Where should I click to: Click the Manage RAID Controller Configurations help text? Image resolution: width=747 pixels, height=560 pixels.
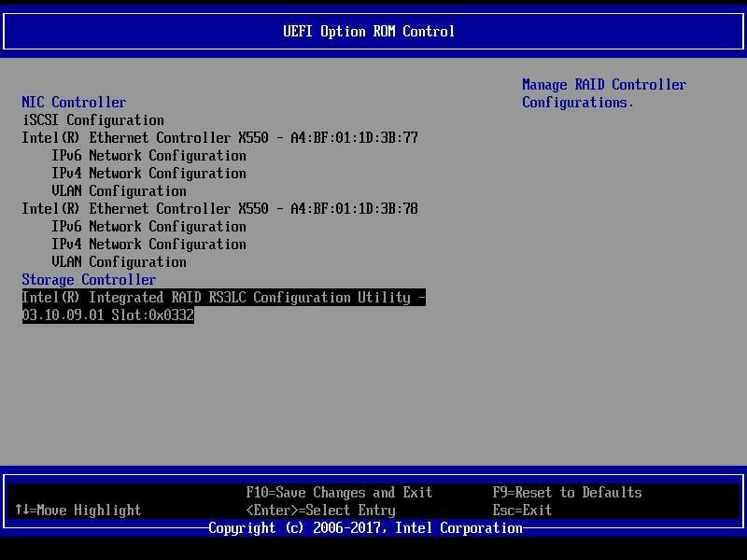pos(604,93)
